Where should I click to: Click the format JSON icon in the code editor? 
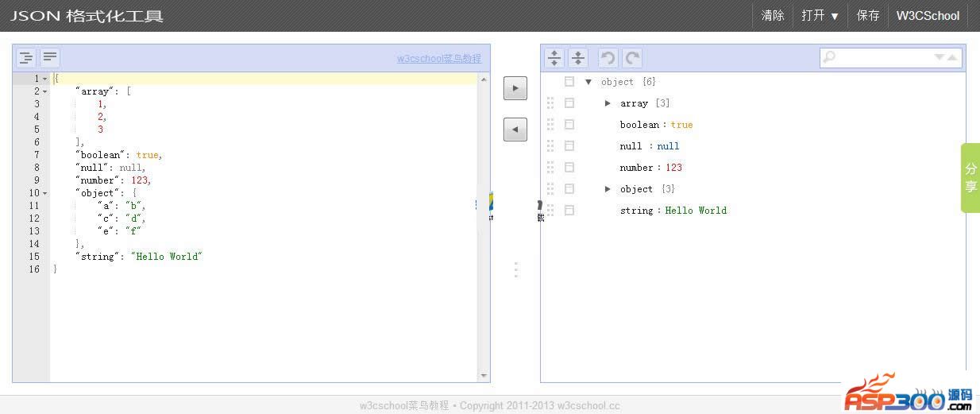coord(26,57)
